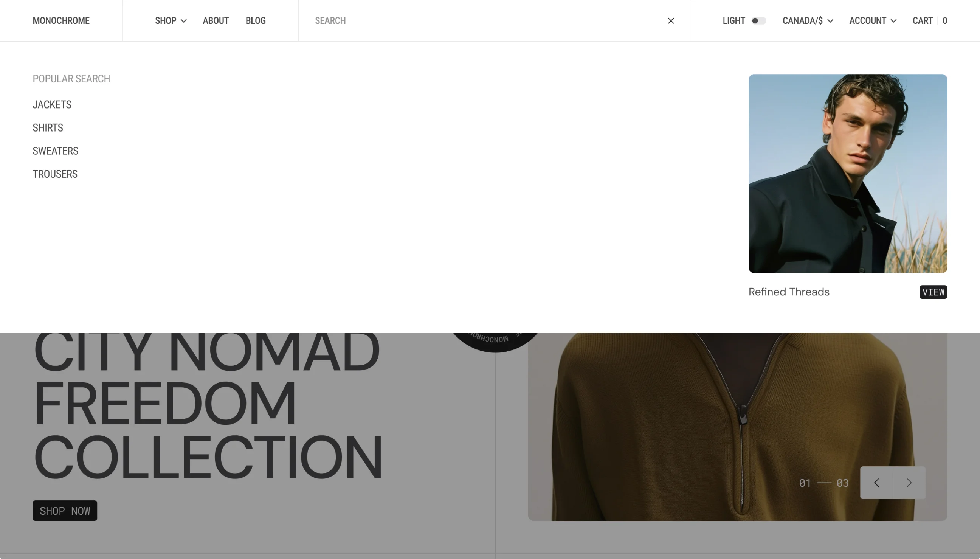
Task: Select Sweaters popular search
Action: [x=55, y=151]
